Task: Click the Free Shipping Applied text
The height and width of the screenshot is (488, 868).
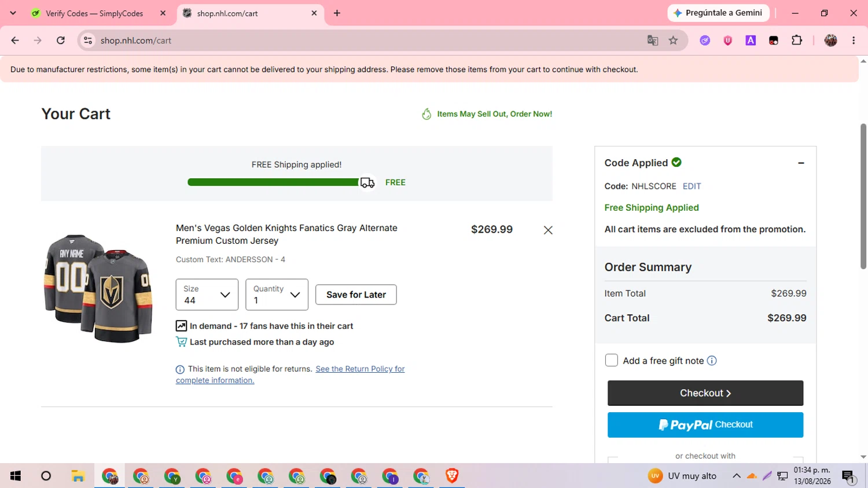Action: pyautogui.click(x=652, y=208)
